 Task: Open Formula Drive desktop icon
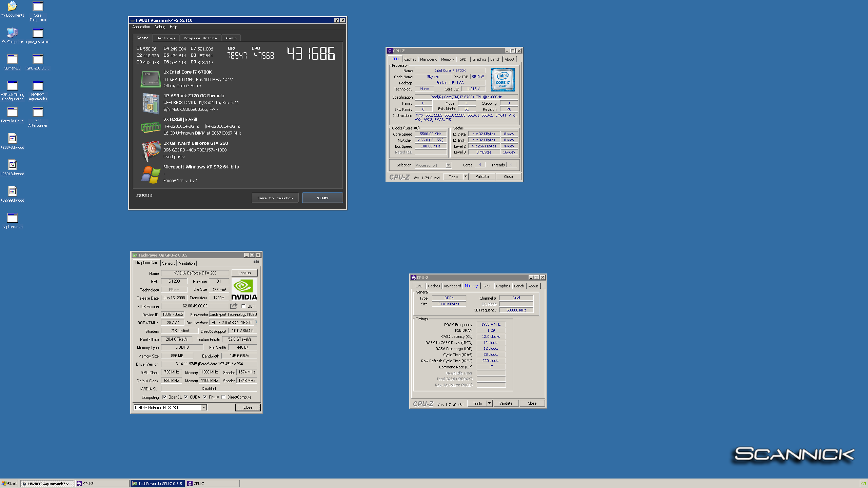(12, 115)
